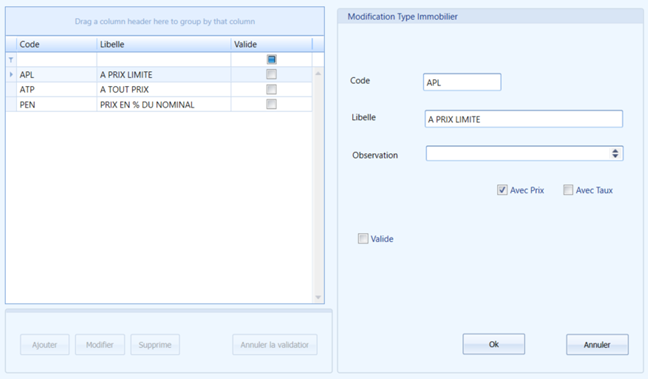Sort by the Libelle column header

coord(164,44)
